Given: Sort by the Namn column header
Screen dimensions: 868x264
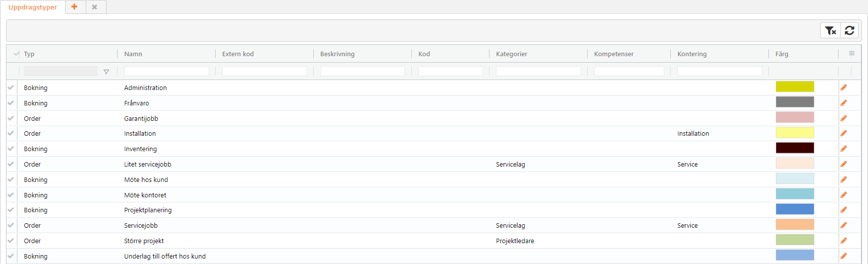Looking at the screenshot, I should tap(133, 54).
